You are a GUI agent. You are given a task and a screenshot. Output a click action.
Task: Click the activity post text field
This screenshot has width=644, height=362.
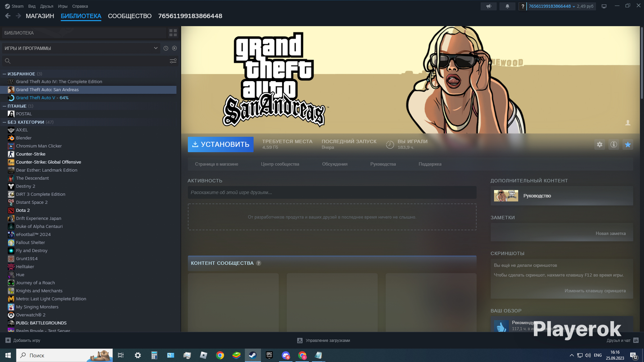tap(332, 192)
